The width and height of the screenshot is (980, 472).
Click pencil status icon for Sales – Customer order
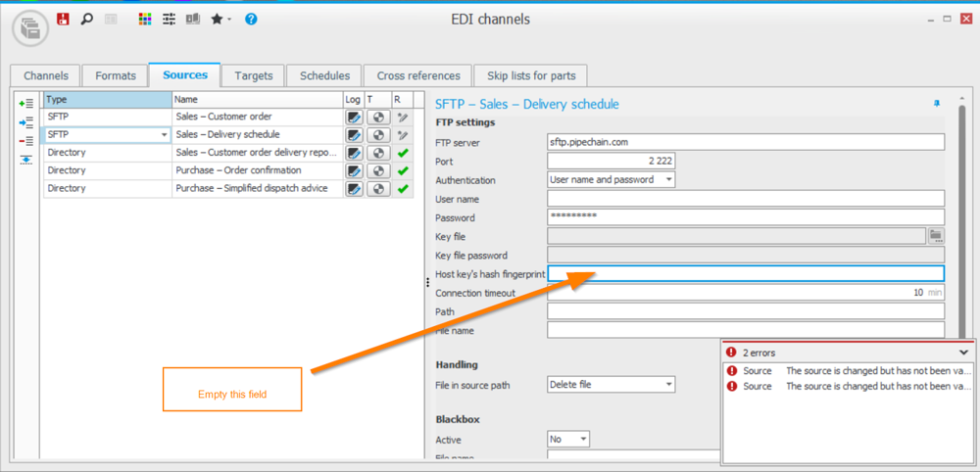(403, 117)
